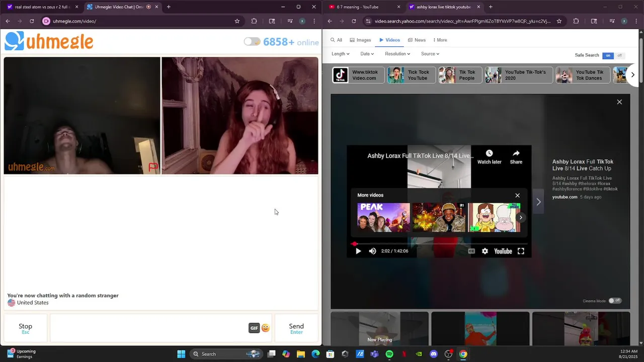Image resolution: width=644 pixels, height=362 pixels.
Task: Switch to the Images search tab
Action: 360,40
